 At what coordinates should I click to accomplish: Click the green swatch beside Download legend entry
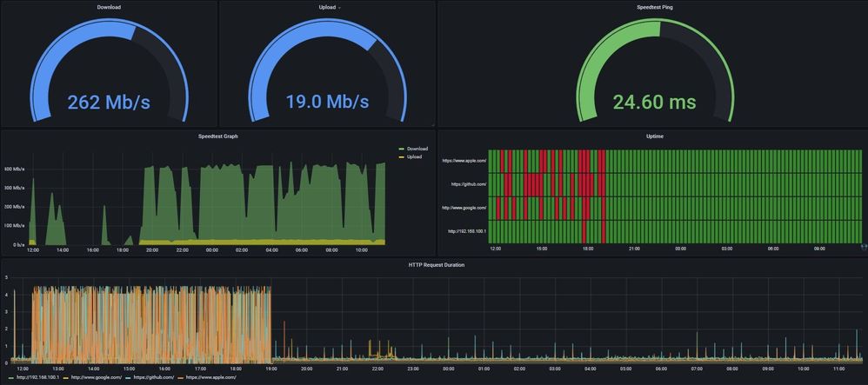[401, 149]
